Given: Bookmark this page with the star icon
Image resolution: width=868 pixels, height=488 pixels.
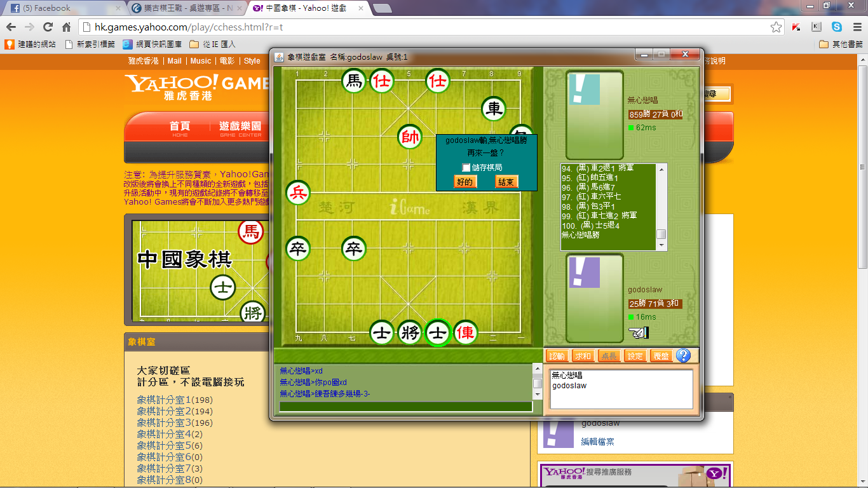Looking at the screenshot, I should coord(776,27).
